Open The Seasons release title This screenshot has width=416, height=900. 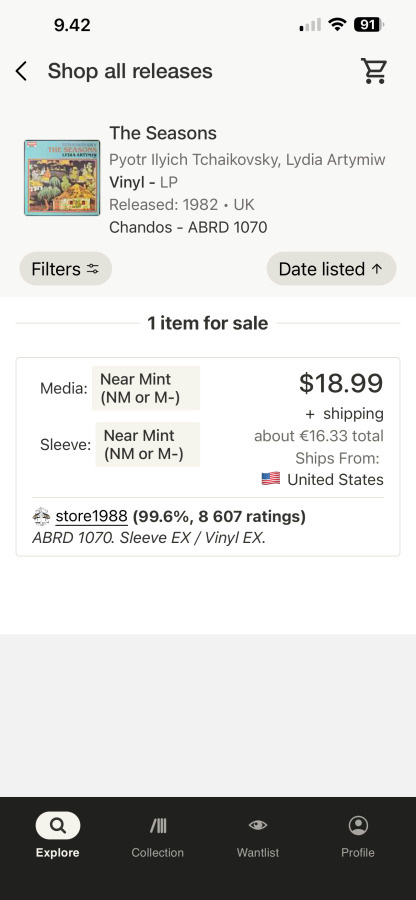[x=163, y=133]
